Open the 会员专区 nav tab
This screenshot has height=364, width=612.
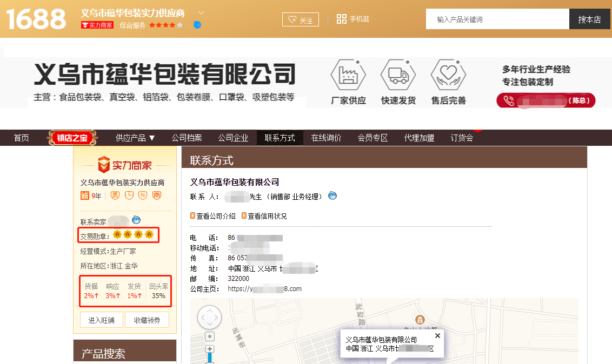[372, 138]
